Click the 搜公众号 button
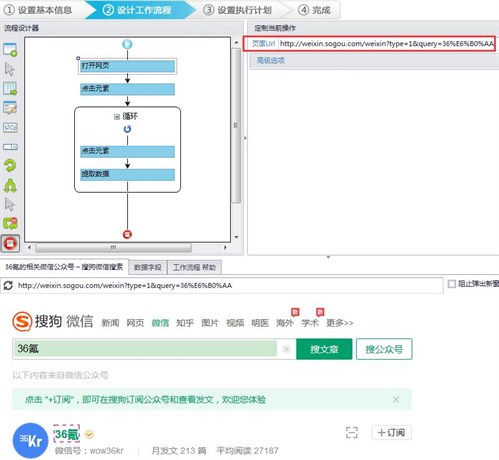 tap(384, 349)
